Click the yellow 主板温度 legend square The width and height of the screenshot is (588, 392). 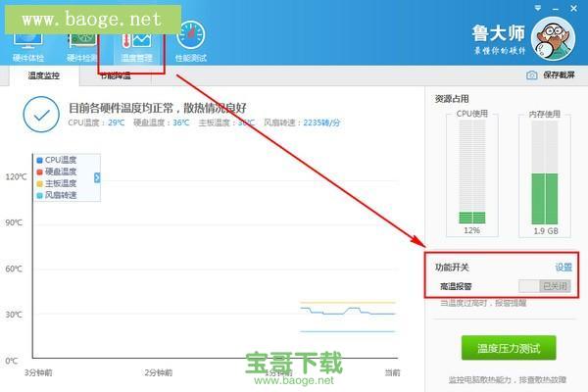click(40, 184)
